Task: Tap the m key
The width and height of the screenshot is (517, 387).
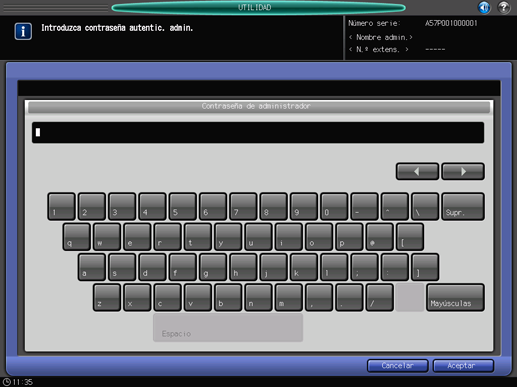Action: tap(289, 297)
